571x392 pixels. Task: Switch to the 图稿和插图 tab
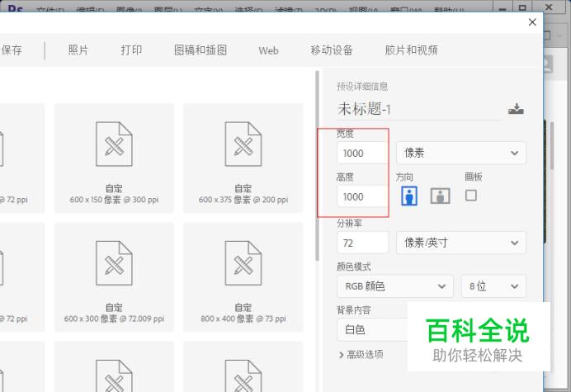click(201, 50)
